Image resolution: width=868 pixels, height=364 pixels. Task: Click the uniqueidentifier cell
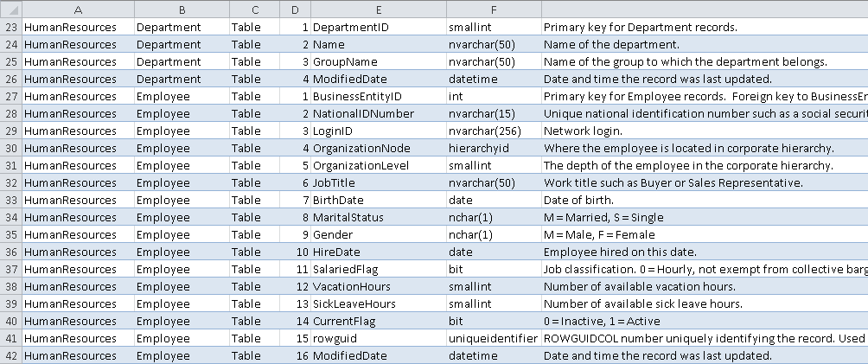pos(493,338)
